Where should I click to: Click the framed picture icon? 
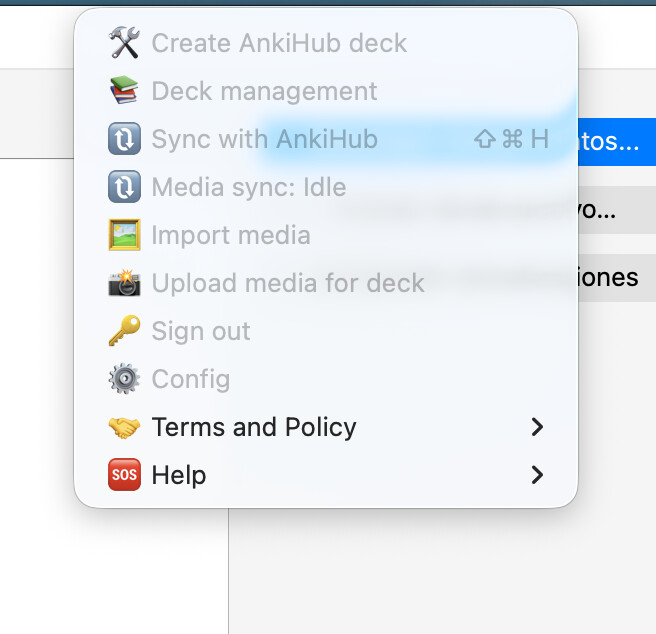(124, 235)
